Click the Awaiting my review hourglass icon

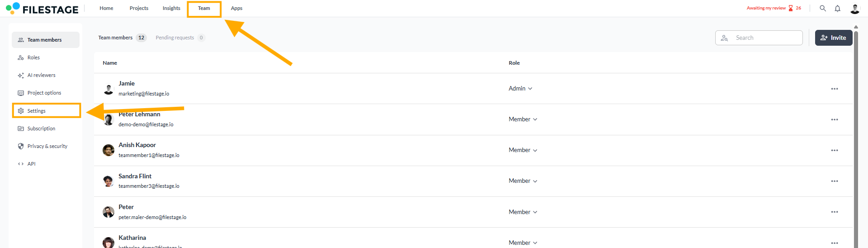pos(791,8)
